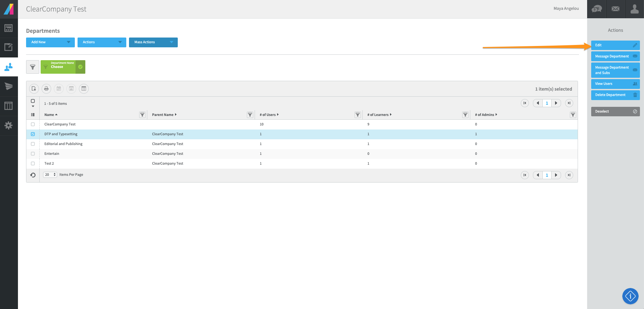Click the Deselect button
Viewport: 644px width, 309px height.
pyautogui.click(x=616, y=112)
